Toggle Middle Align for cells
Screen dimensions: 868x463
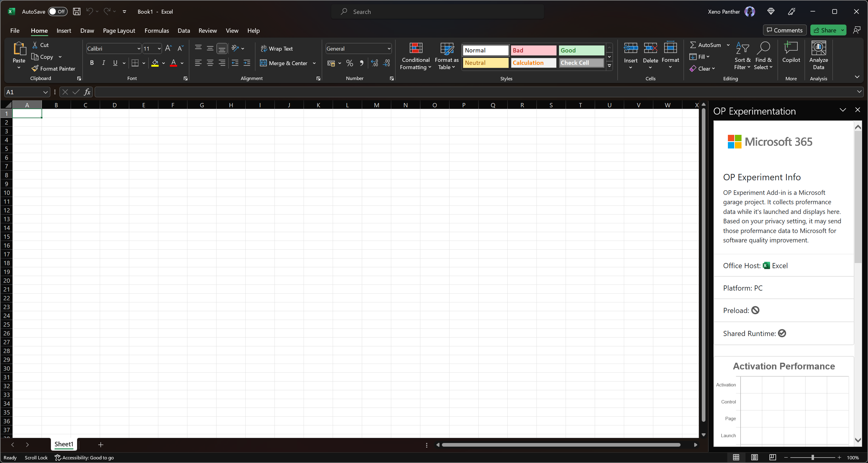210,48
